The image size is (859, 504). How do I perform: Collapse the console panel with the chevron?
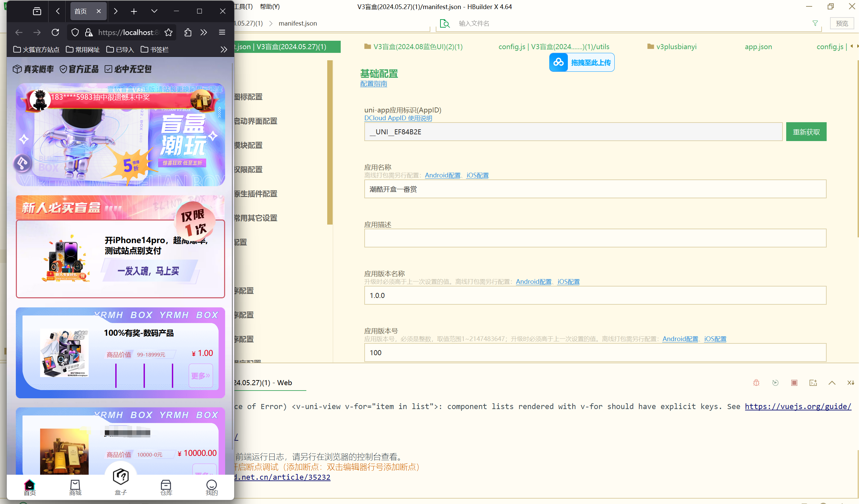832,383
